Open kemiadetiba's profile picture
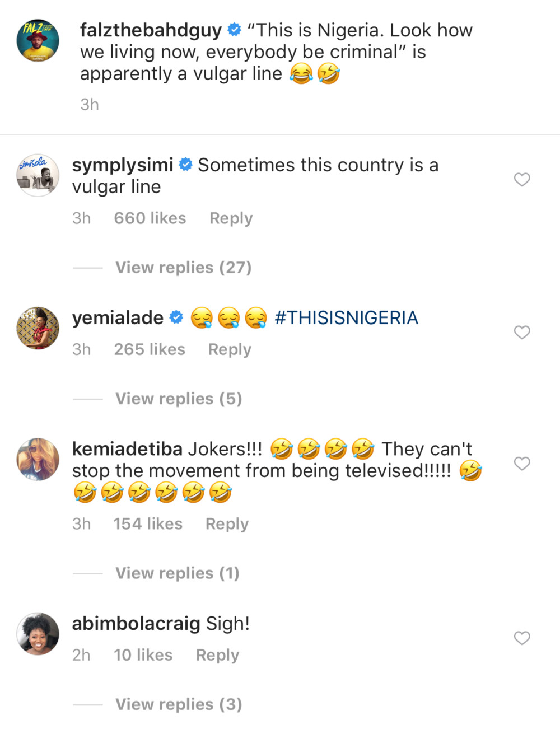This screenshot has height=734, width=560. pos(38,459)
